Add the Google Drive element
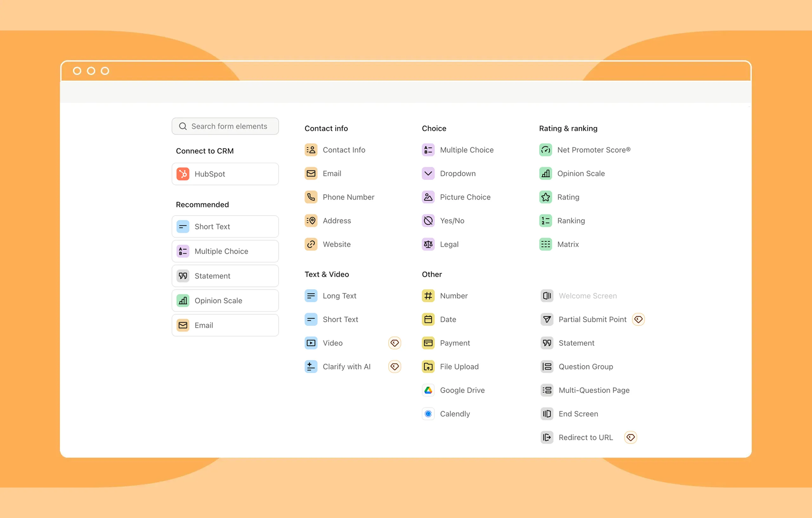Image resolution: width=812 pixels, height=518 pixels. 462,390
